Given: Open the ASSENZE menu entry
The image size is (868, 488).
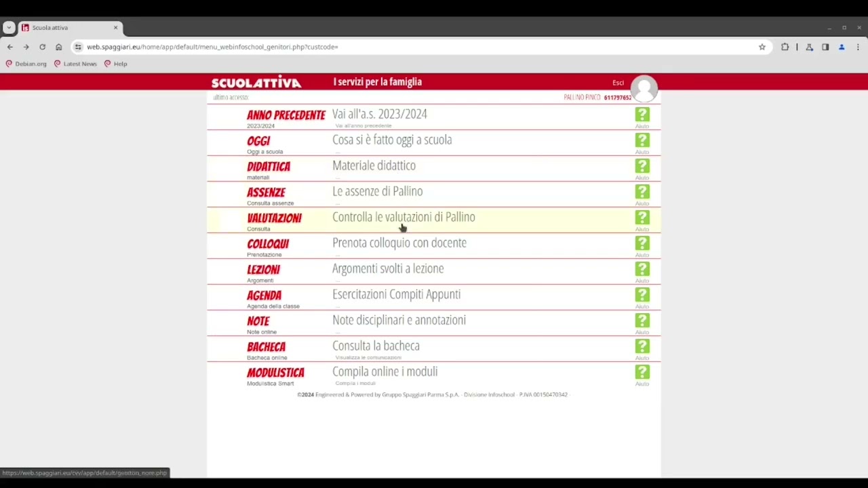Looking at the screenshot, I should [x=266, y=192].
